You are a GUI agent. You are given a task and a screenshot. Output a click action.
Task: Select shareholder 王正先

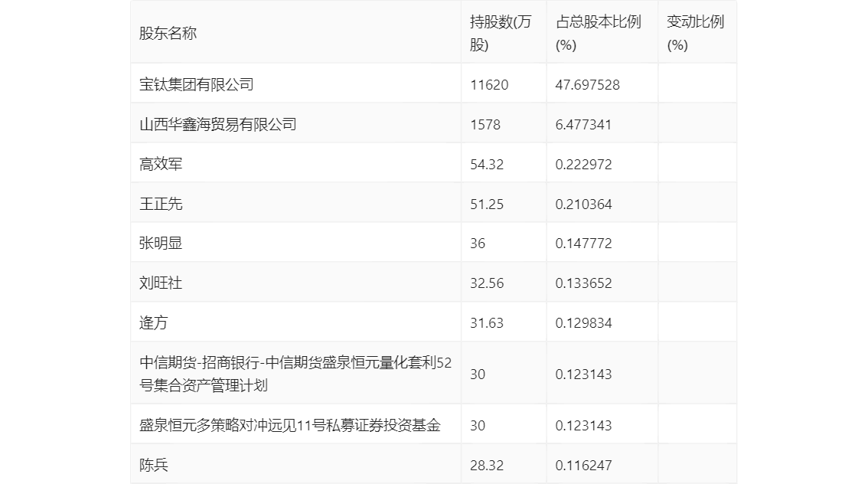(161, 204)
